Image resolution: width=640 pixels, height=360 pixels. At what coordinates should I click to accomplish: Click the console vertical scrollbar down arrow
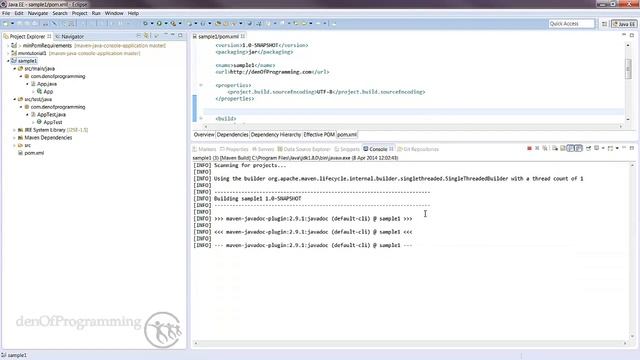click(632, 336)
